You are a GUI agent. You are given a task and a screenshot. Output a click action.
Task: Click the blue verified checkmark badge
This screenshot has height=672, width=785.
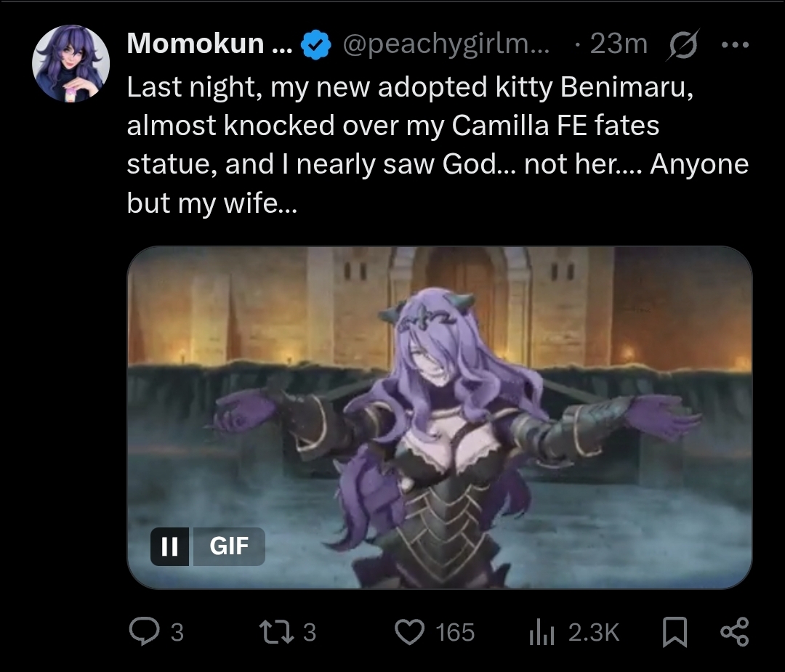coord(315,44)
